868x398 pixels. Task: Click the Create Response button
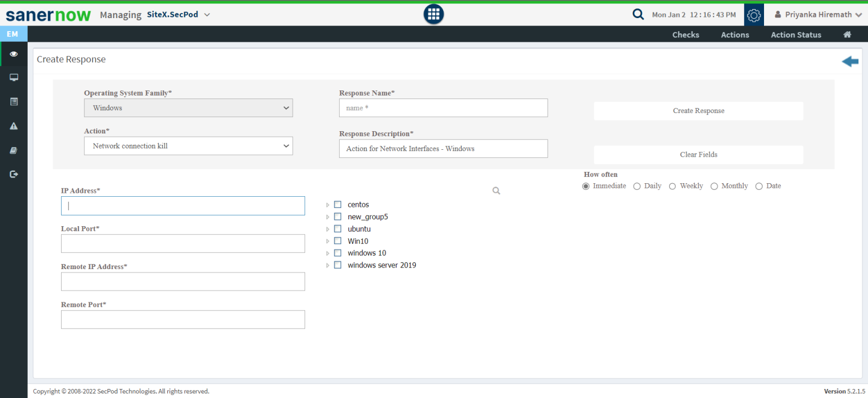pos(698,111)
